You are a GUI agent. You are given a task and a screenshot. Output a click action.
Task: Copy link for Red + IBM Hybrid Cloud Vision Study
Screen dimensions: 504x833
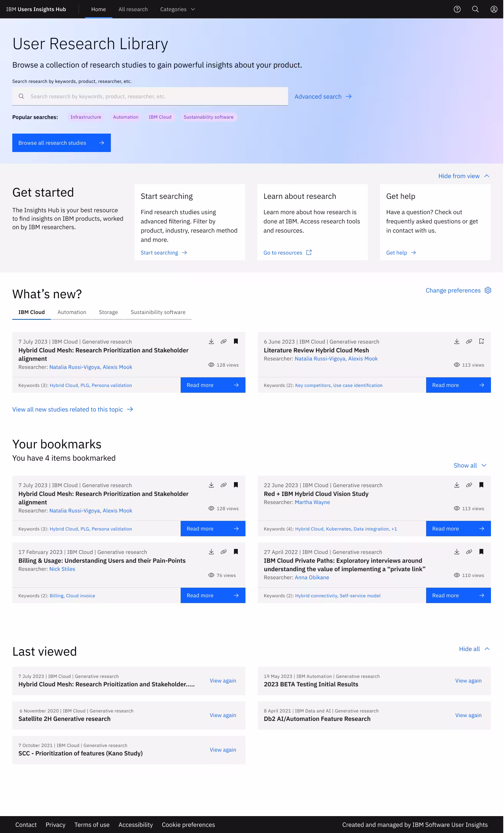(469, 485)
